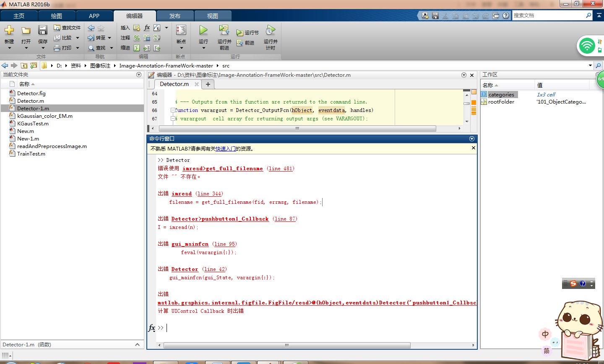Click the switch windows icon in quick access
Image resolution: width=604 pixels, height=364 pixels.
(x=496, y=16)
